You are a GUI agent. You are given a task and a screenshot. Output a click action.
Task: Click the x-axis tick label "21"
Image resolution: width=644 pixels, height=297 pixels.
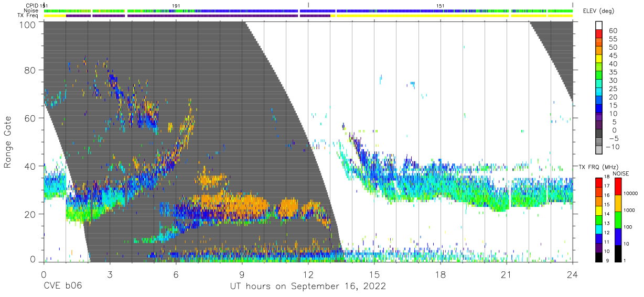(507, 274)
